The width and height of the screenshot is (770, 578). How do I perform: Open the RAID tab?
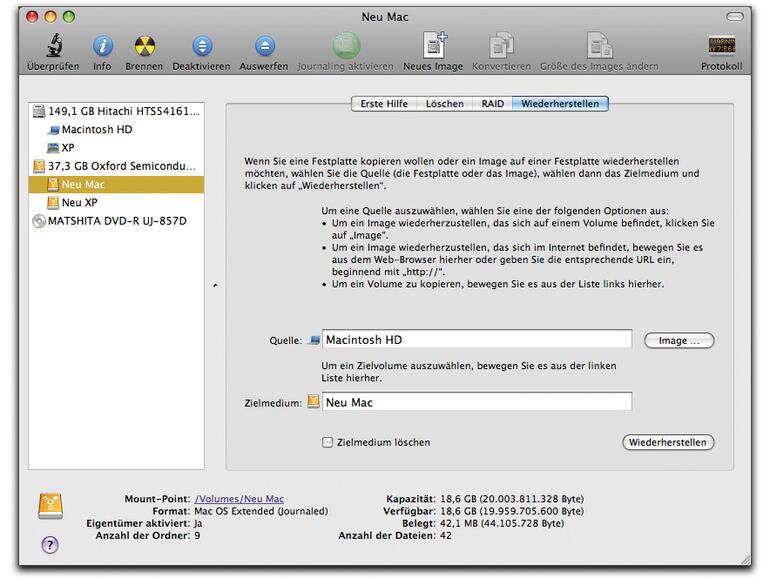tap(492, 104)
